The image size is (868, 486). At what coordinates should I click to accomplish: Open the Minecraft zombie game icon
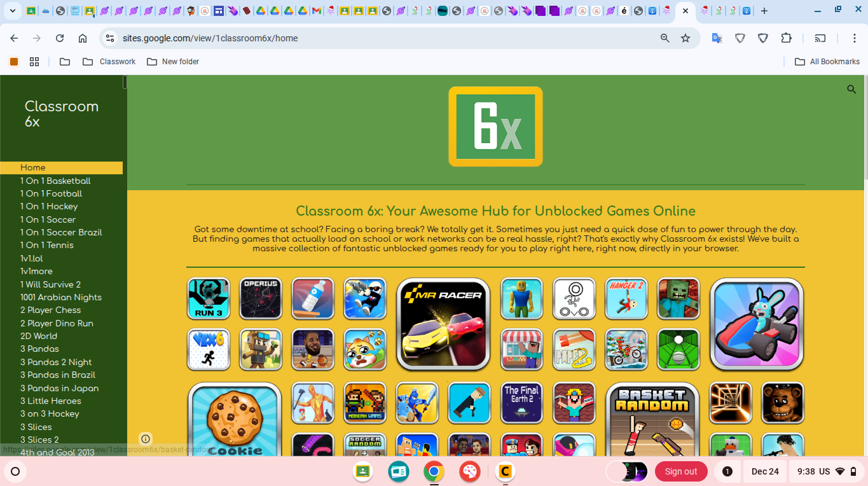coord(679,298)
